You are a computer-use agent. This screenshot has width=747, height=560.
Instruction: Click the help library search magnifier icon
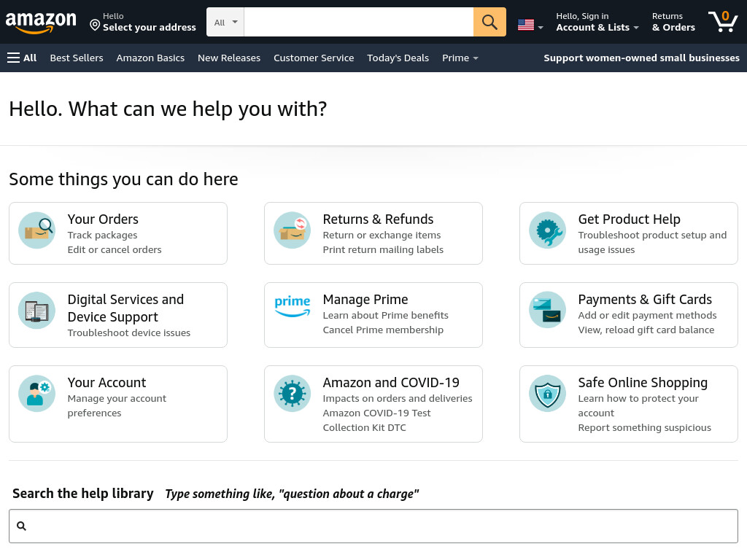click(x=21, y=526)
